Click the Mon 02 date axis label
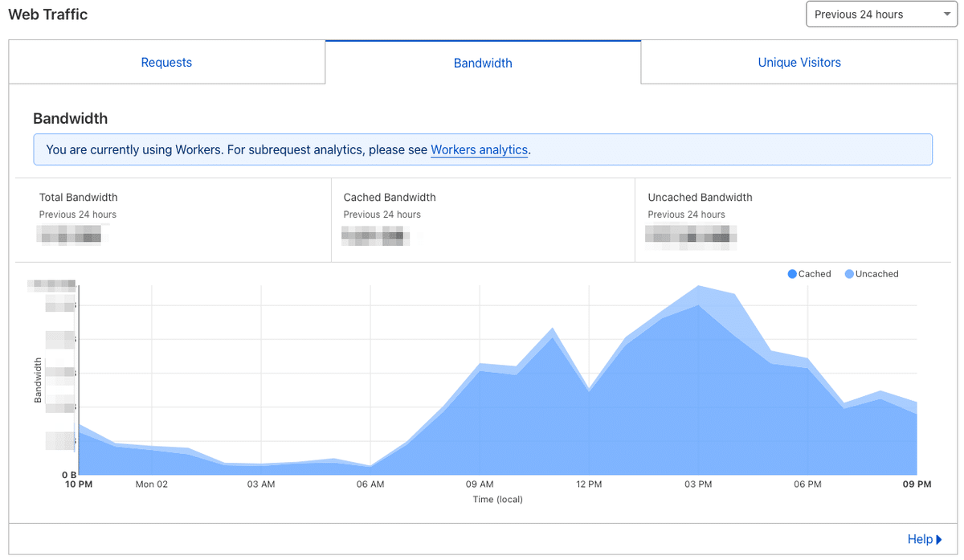Viewport: 964px width, 560px height. pyautogui.click(x=152, y=484)
